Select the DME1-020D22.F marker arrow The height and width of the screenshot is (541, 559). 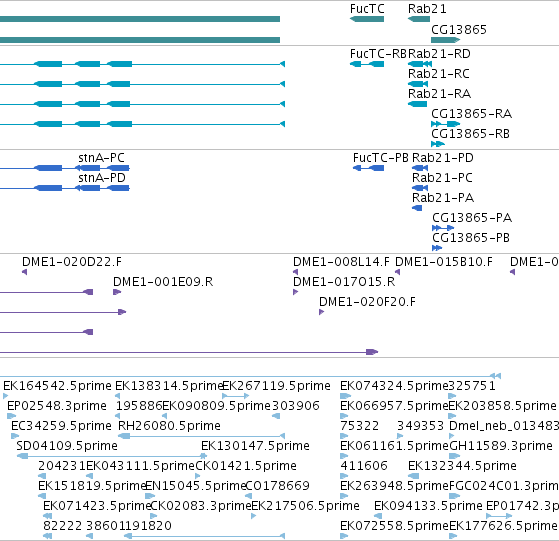point(25,272)
